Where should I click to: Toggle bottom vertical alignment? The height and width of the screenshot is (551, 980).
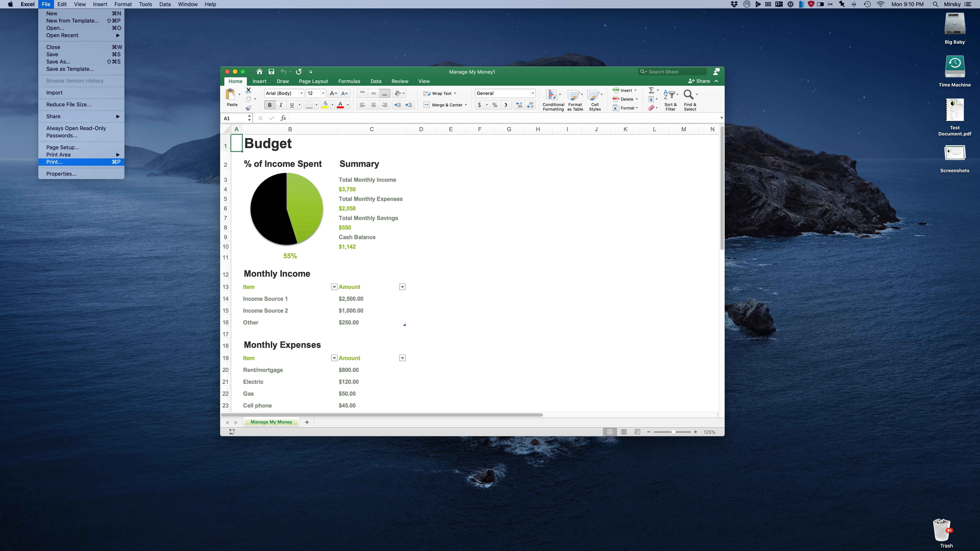point(385,93)
